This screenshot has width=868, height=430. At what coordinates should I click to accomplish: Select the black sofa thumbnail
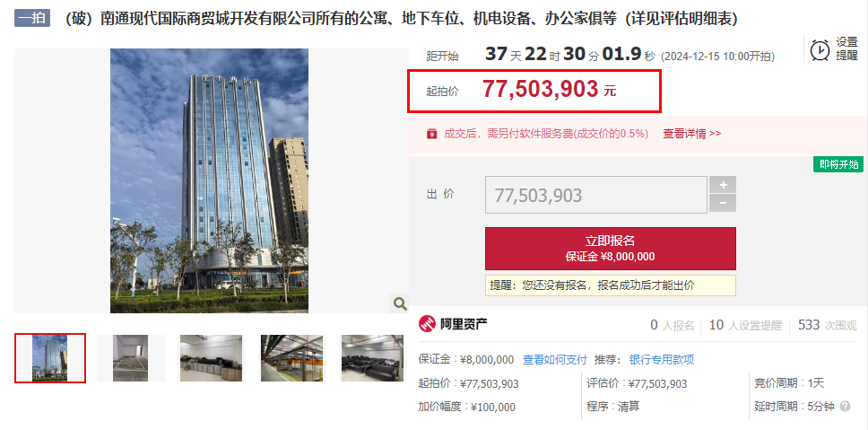point(372,358)
